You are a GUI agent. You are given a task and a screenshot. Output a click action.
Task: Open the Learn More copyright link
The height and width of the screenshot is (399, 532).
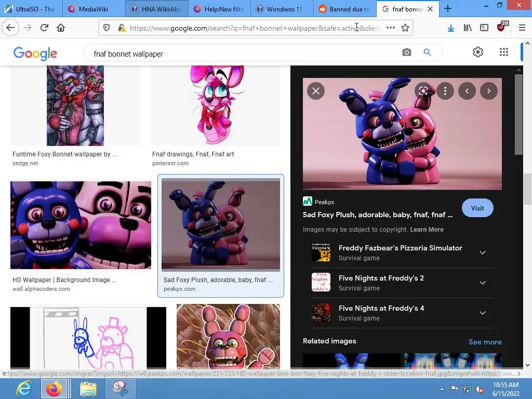tap(427, 229)
